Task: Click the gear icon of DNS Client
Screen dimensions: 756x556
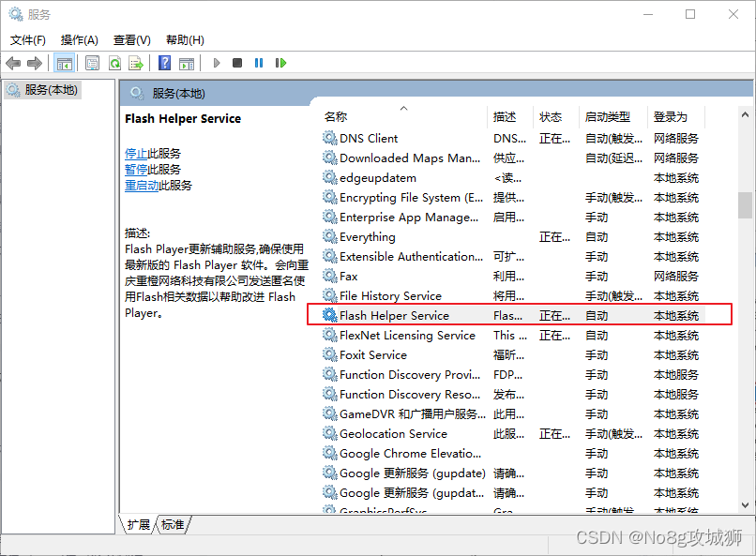Action: tap(330, 138)
